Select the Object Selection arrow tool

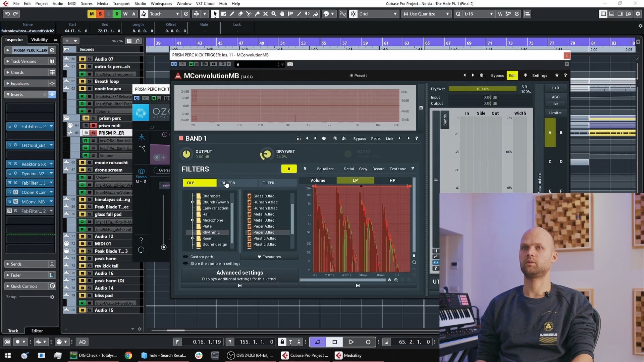click(215, 14)
